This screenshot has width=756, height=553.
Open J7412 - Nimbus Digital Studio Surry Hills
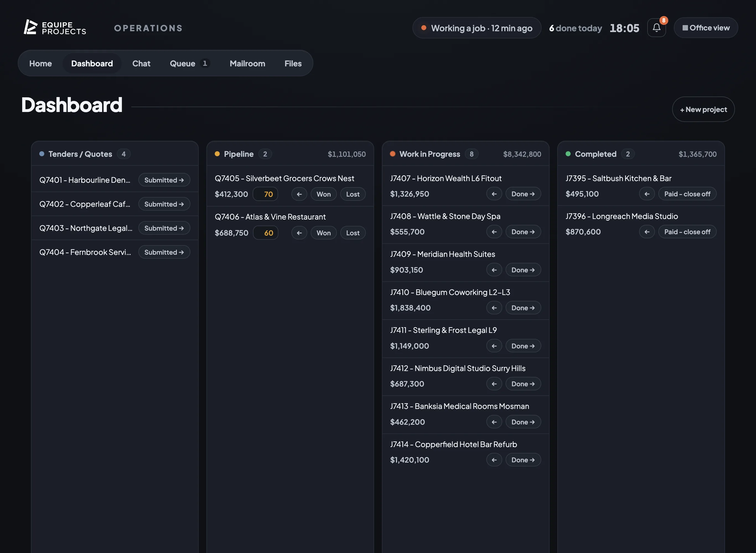(458, 368)
